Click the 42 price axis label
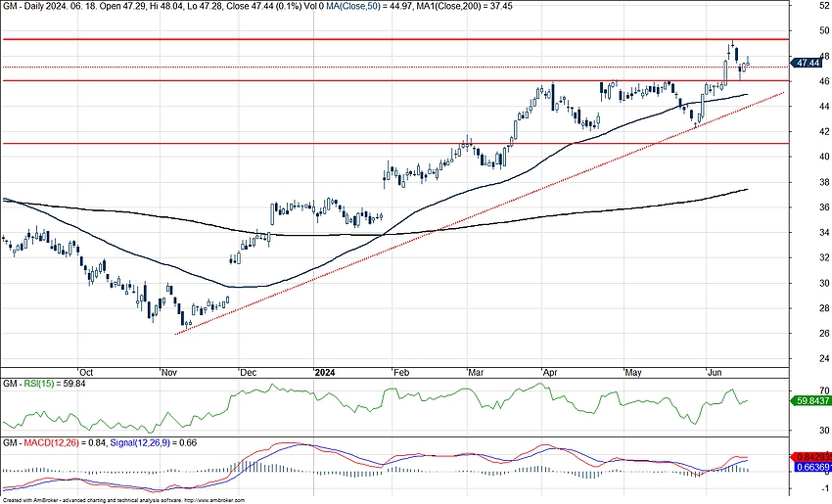The width and height of the screenshot is (832, 504). 824,131
